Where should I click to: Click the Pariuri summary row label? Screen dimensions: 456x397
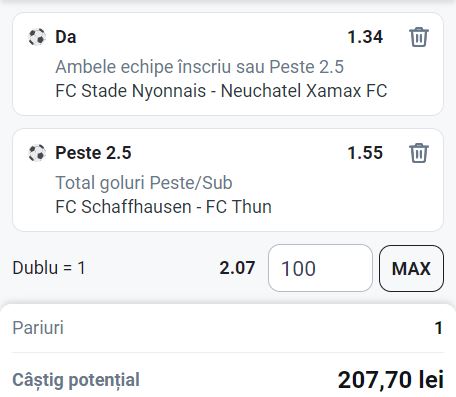pos(38,328)
